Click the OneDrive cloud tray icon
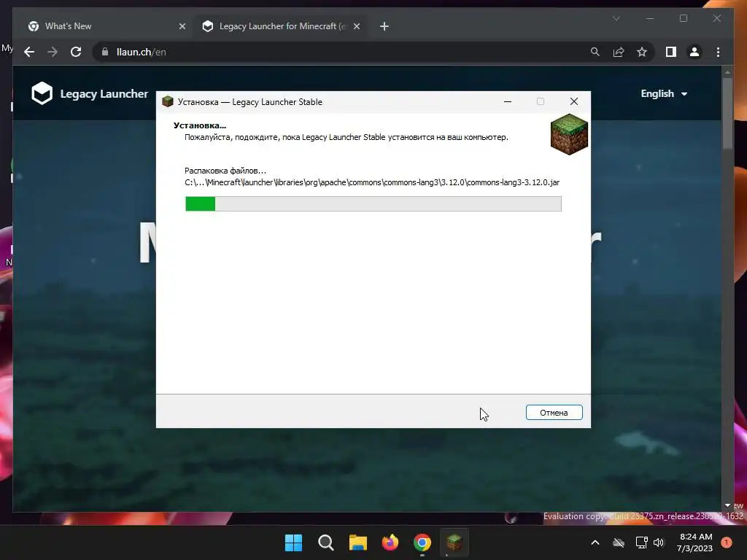This screenshot has width=747, height=560. click(x=619, y=542)
